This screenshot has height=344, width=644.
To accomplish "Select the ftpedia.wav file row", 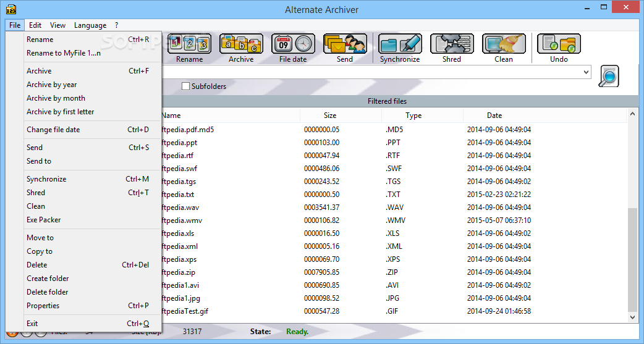I will point(394,208).
